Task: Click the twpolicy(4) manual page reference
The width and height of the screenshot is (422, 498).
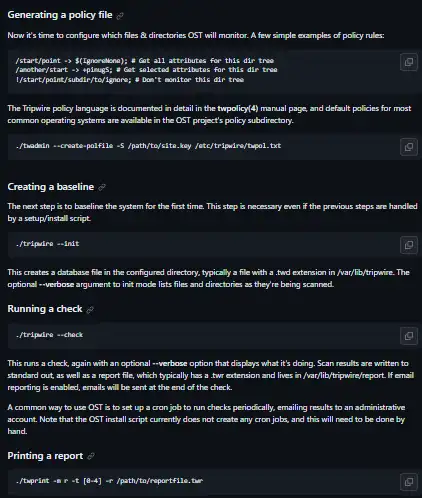Action: pos(238,108)
